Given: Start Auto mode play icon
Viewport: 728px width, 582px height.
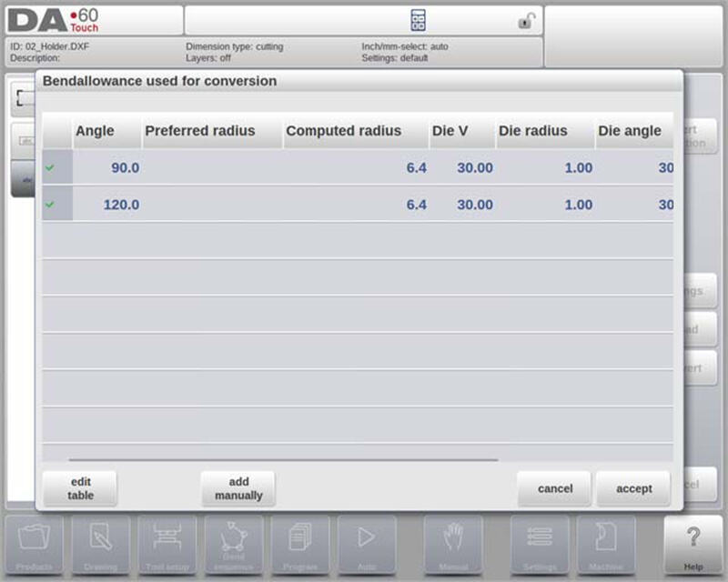Looking at the screenshot, I should click(x=366, y=543).
